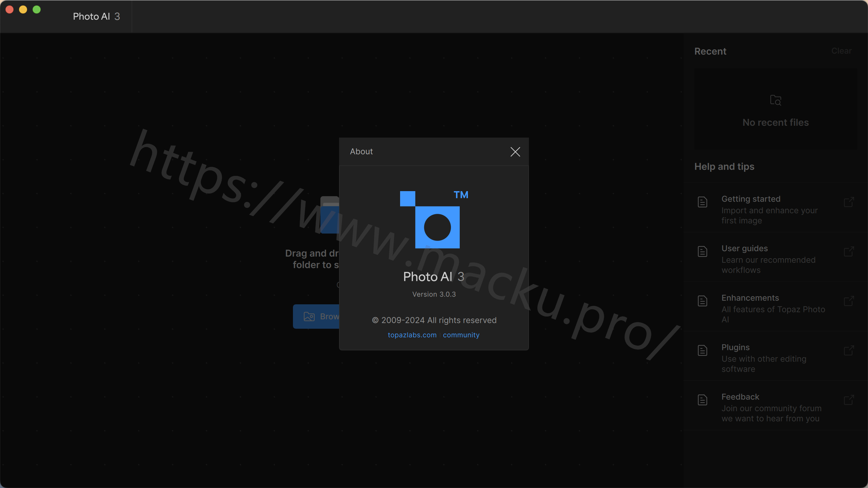
Task: Click the Photo AI 3 title tab
Action: click(96, 16)
